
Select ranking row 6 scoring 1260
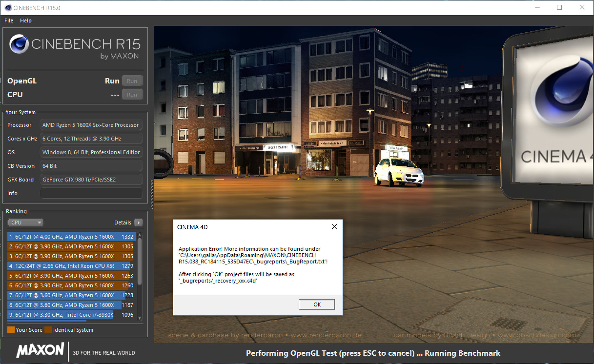(71, 285)
